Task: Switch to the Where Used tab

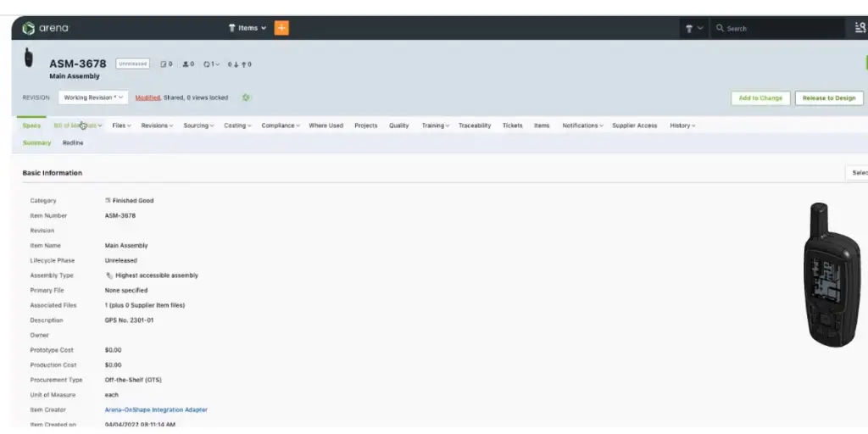Action: coord(325,125)
